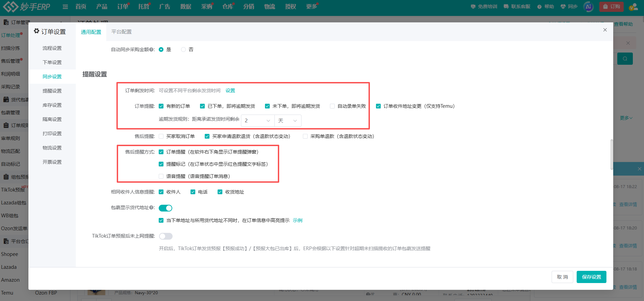
Task: Uncheck 未下单，即将逾期发货
Action: [267, 106]
